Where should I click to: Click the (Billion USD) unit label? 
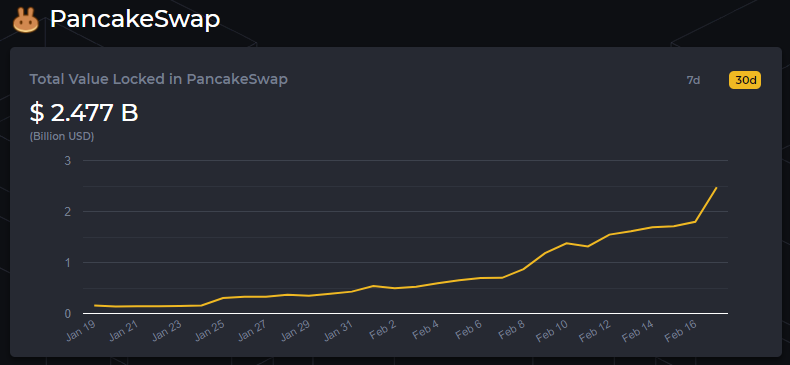pos(62,136)
